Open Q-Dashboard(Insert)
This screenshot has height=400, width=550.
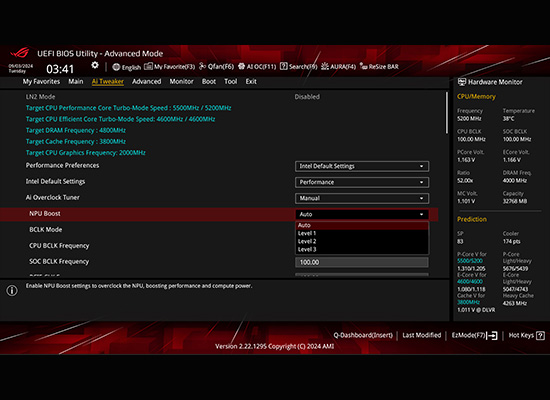tap(363, 335)
